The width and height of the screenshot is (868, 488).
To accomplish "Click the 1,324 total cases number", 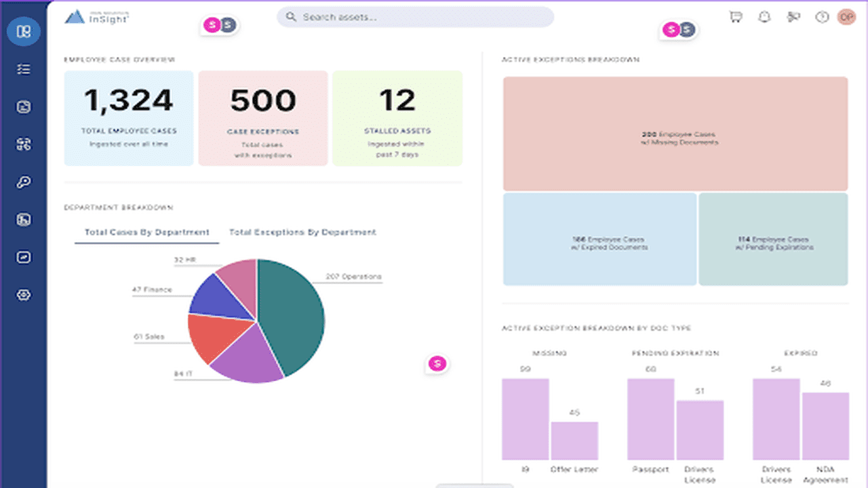I will pyautogui.click(x=129, y=101).
